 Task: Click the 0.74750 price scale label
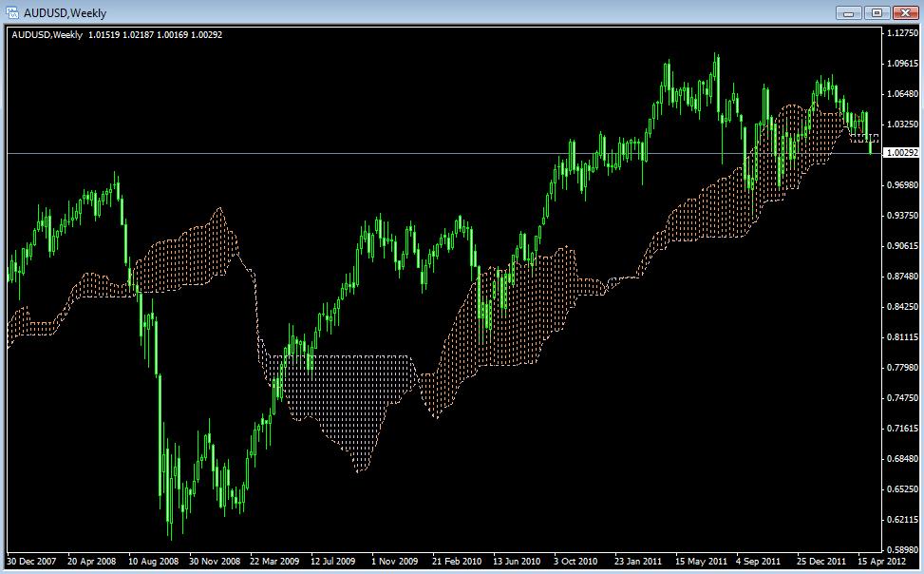coord(902,398)
